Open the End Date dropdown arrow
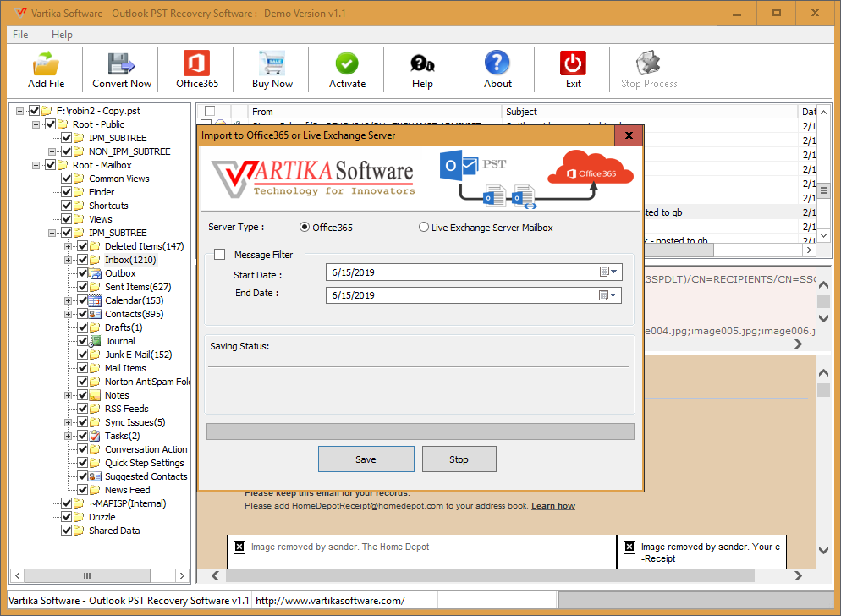This screenshot has width=841, height=616. click(x=614, y=295)
